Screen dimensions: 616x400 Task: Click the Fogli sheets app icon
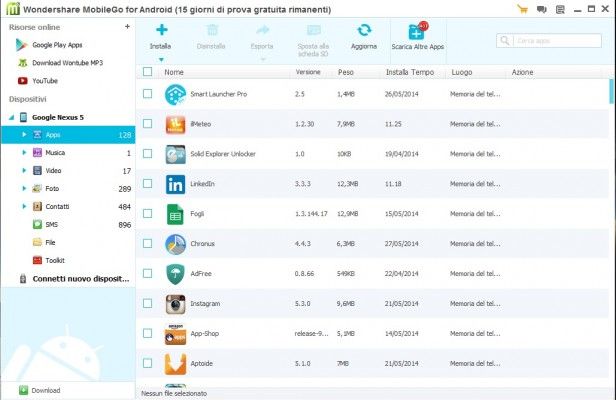point(175,214)
